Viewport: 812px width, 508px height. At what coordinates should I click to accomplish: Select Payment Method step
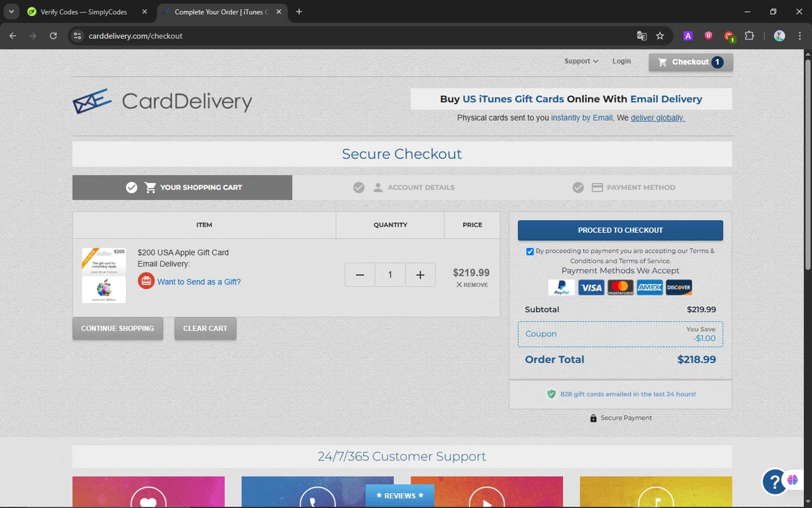(x=624, y=187)
